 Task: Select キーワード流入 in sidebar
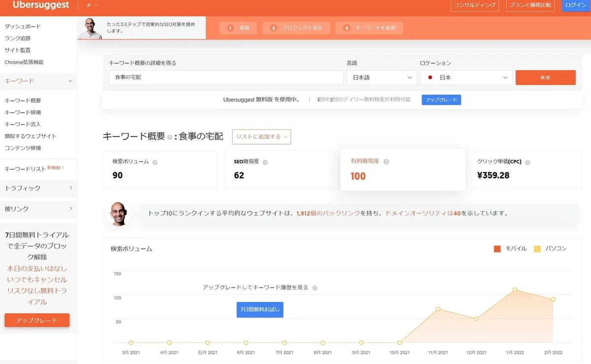(x=23, y=124)
